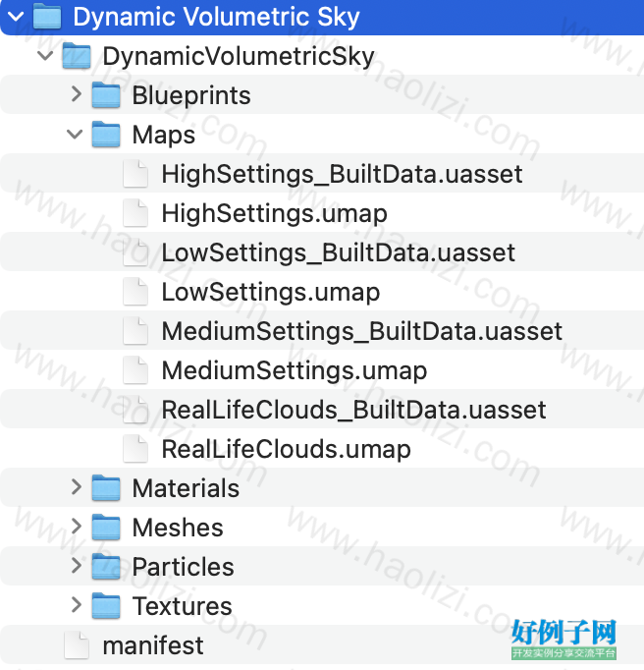Select MediumSettings.umap file name
Viewport: 644px width, 670px height.
click(x=295, y=371)
